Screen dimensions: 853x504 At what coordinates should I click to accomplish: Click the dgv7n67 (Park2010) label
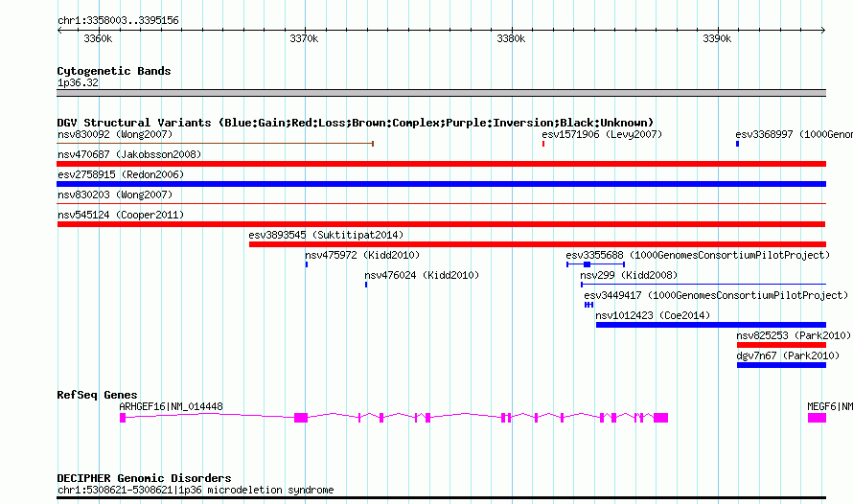(x=788, y=355)
